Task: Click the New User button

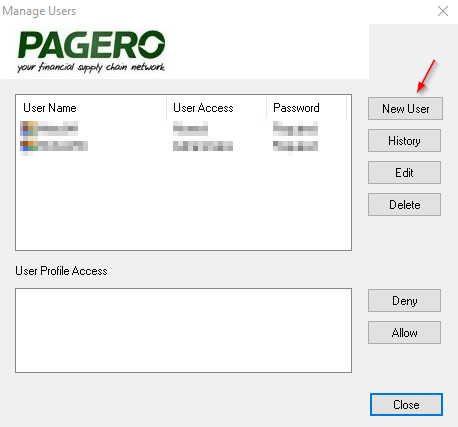Action: [x=405, y=108]
